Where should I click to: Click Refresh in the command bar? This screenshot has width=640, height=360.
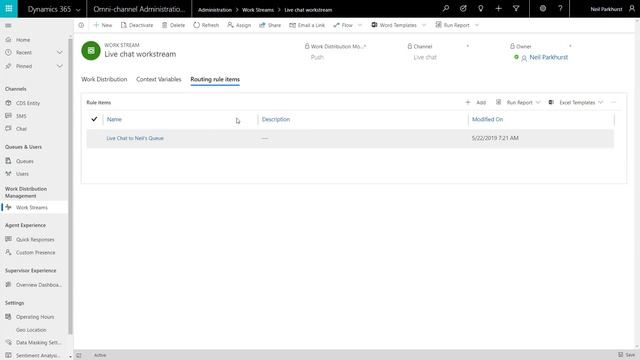click(x=206, y=25)
